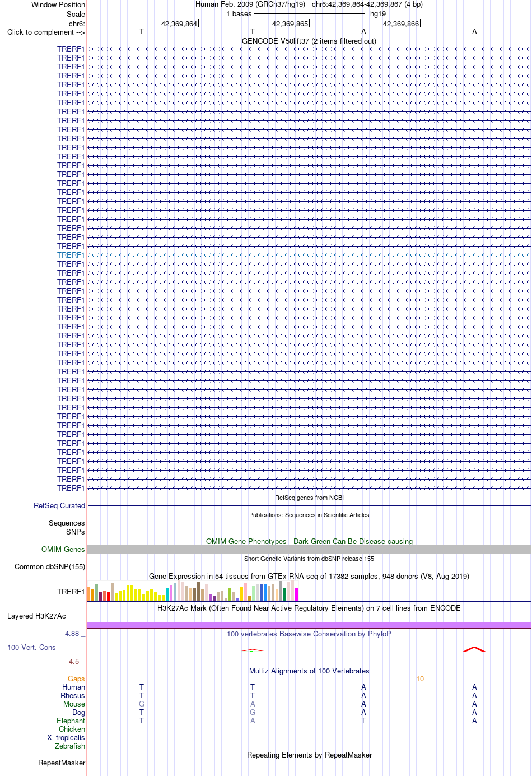The image size is (532, 776).
Task: Select the 'Dog' alignment row label
Action: click(78, 712)
